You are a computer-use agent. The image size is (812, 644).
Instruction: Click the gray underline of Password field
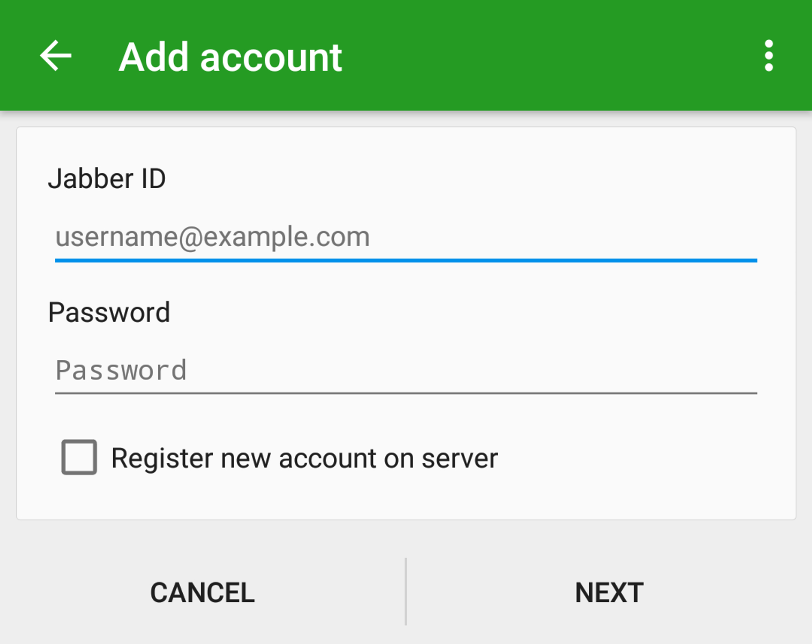(x=406, y=393)
